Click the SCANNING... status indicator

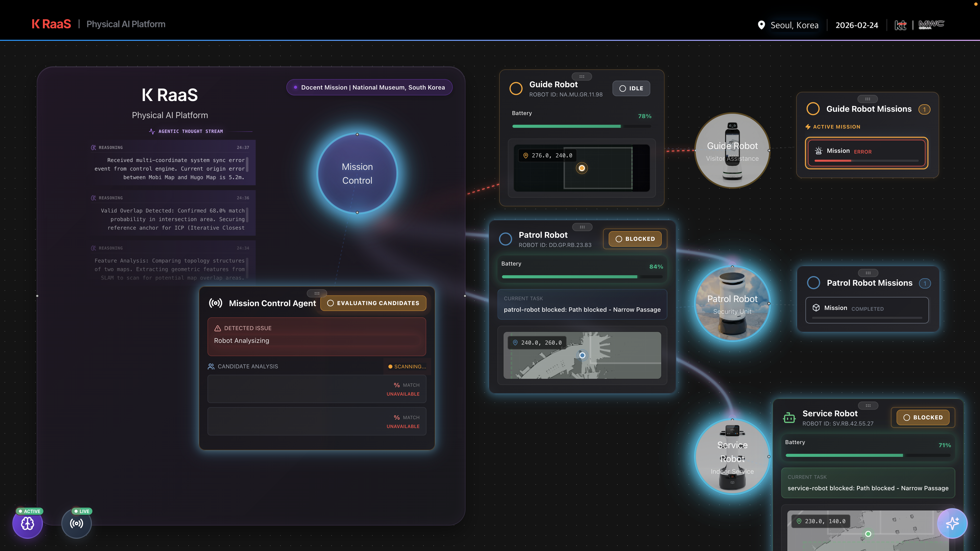pos(407,367)
